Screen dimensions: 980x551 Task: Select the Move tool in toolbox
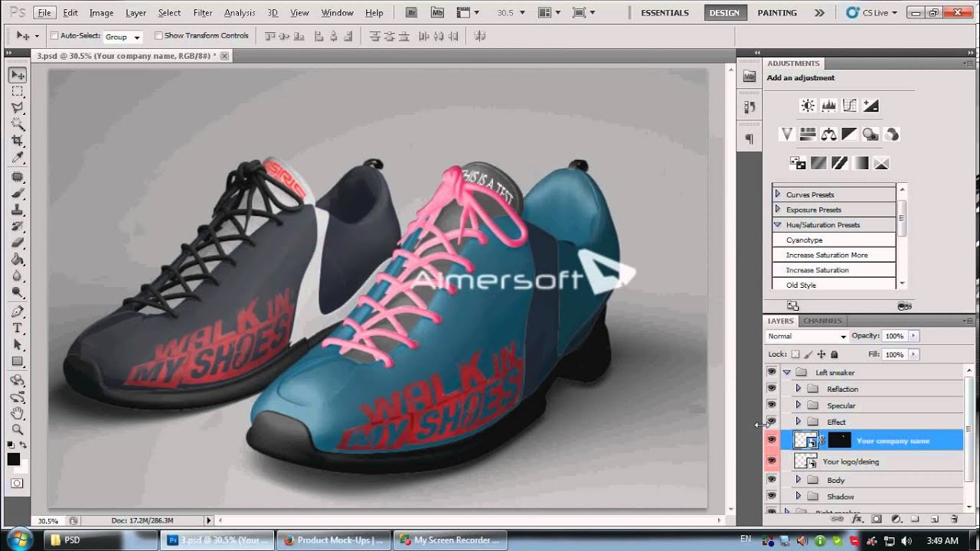[x=18, y=75]
